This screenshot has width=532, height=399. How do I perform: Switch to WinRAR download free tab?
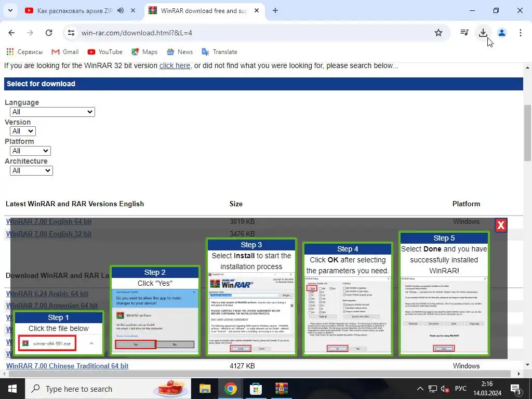click(x=204, y=10)
